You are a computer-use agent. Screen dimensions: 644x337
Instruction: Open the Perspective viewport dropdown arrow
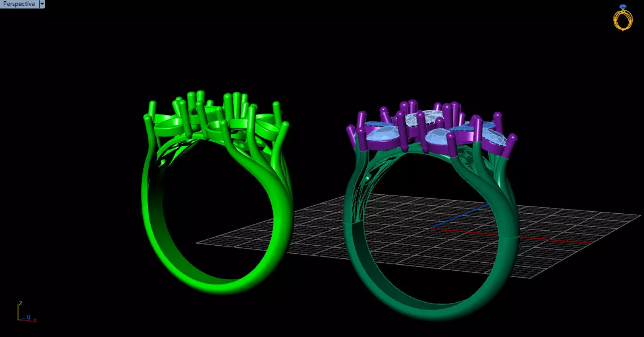[42, 4]
